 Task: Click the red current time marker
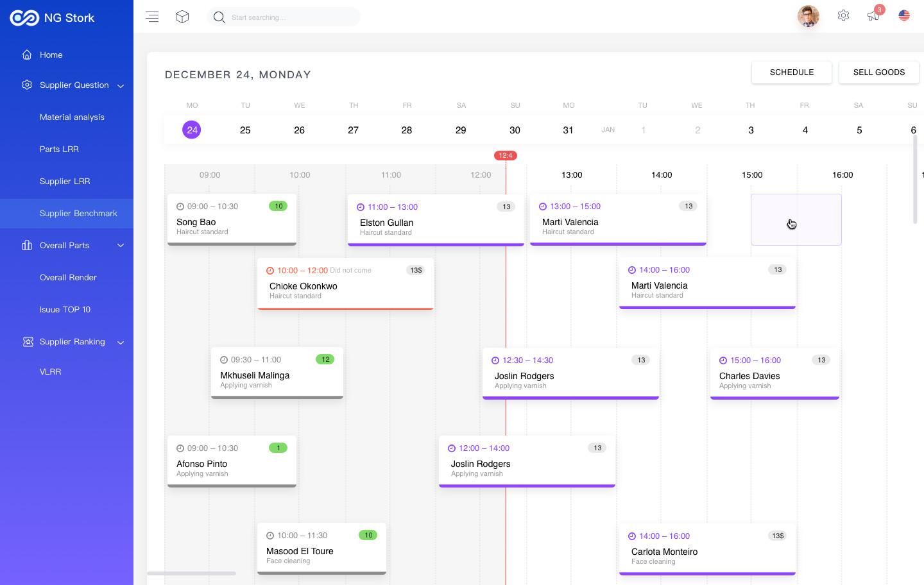point(506,155)
